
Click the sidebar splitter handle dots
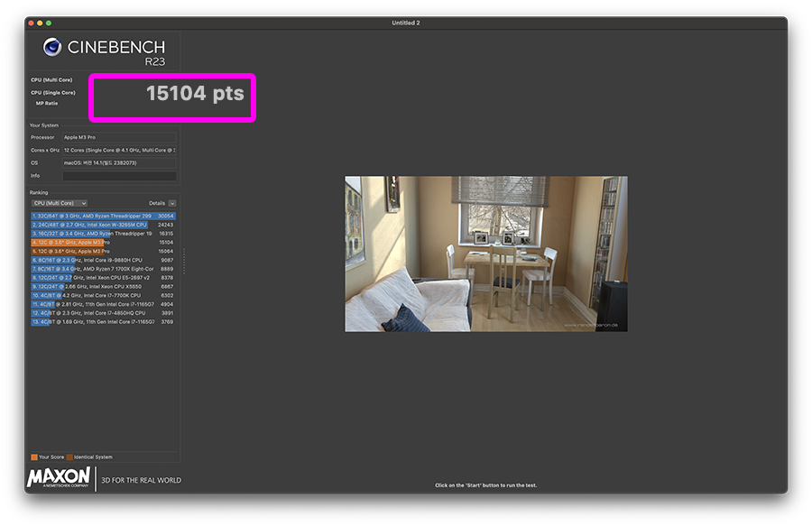[x=184, y=261]
